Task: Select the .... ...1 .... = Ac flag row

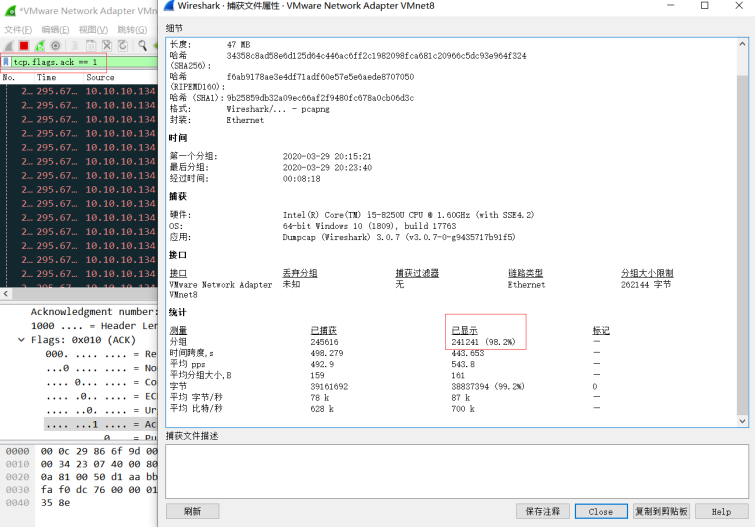Action: (101, 424)
